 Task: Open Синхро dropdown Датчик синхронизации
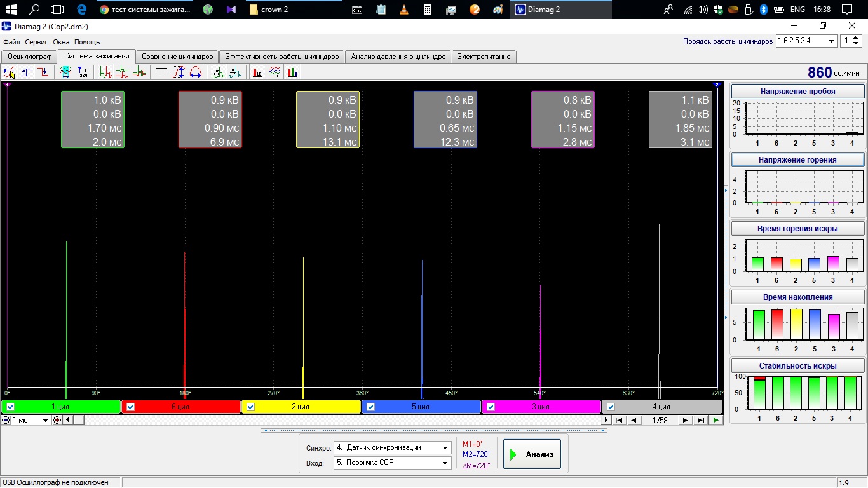click(393, 447)
